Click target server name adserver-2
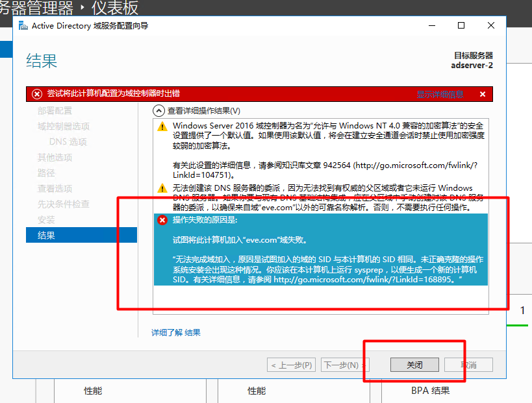Screen dimensions: 532x403 pyautogui.click(x=472, y=66)
